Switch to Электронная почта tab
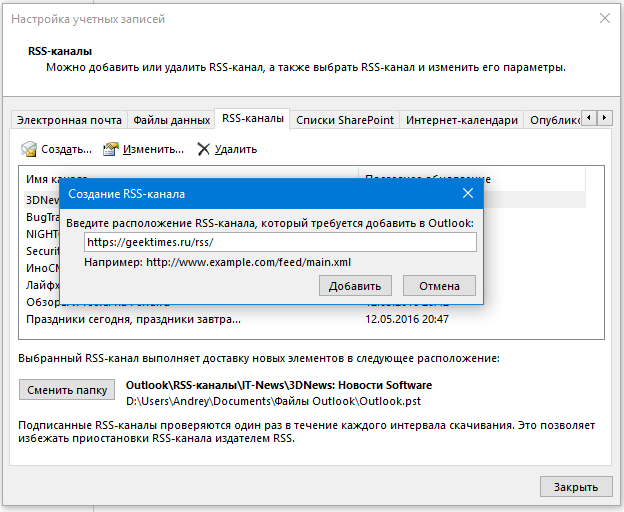624x512 pixels. point(69,120)
